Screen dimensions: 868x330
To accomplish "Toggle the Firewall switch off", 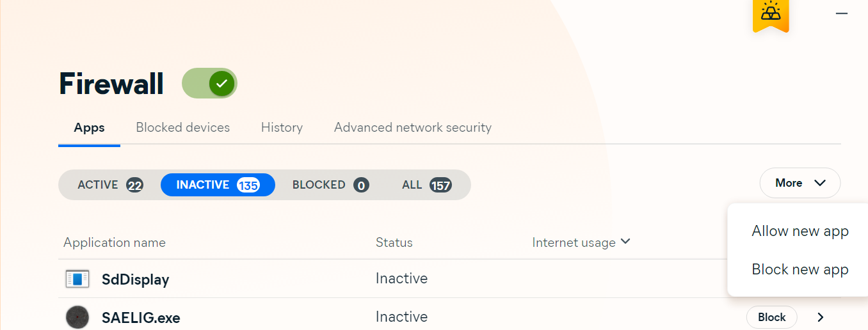I will tap(210, 84).
